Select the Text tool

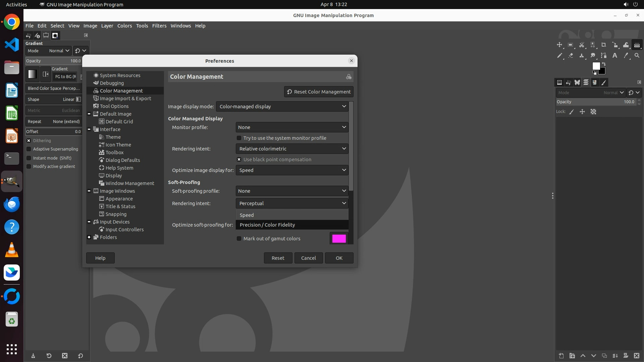pos(615,56)
